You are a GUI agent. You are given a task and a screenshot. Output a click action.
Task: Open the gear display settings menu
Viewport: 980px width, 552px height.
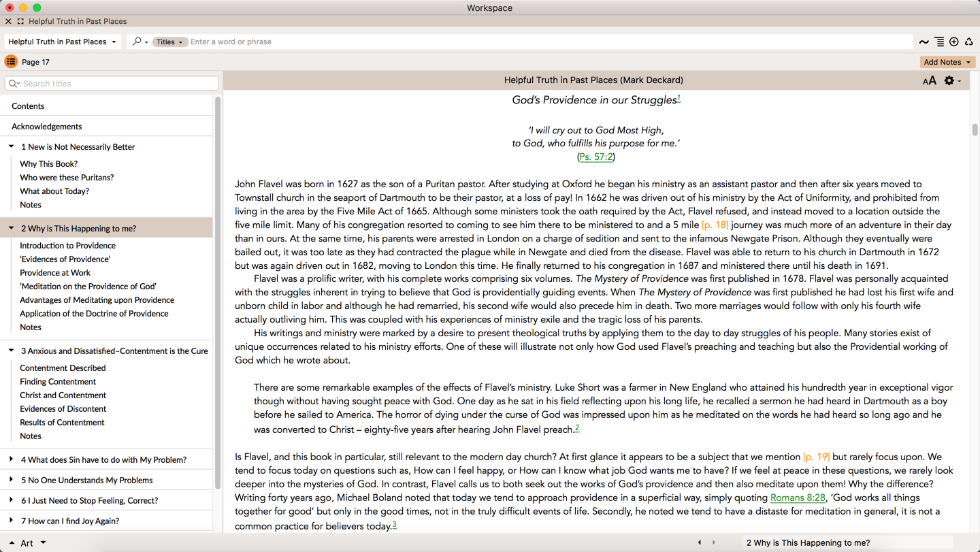(952, 81)
